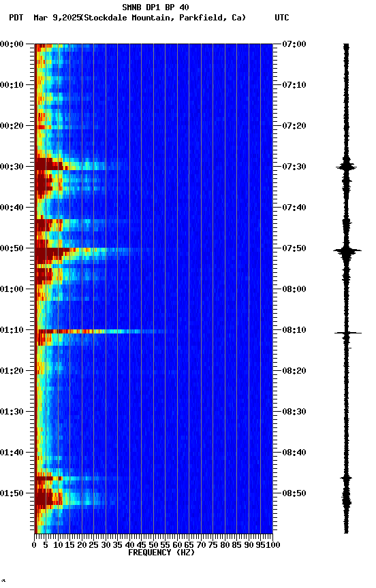Image resolution: width=376 pixels, height=588 pixels.
Task: Click the '00:50' PDT time label
Action: click(x=12, y=248)
